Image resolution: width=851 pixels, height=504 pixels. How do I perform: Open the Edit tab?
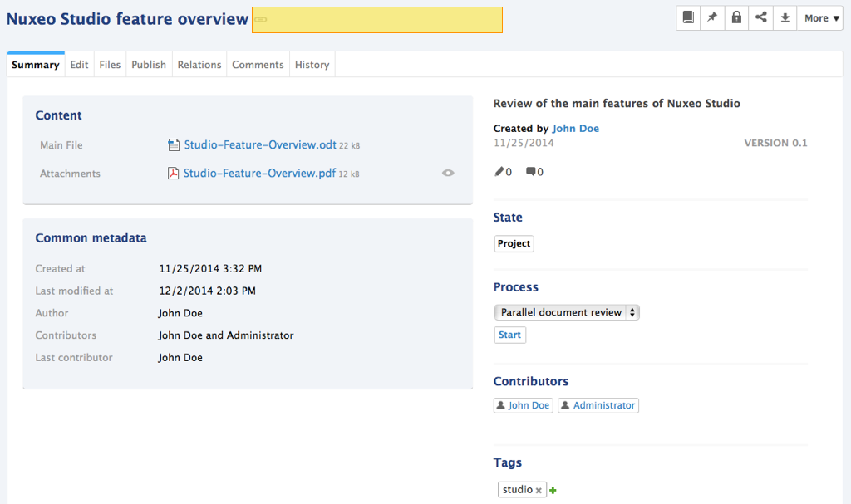79,65
